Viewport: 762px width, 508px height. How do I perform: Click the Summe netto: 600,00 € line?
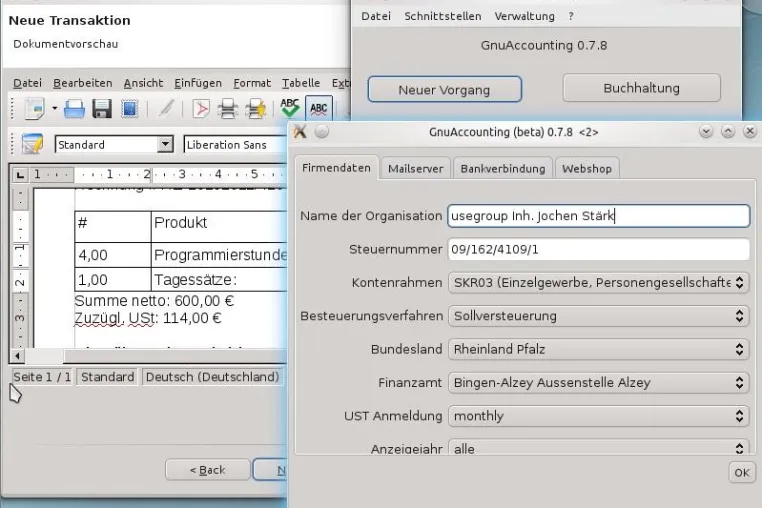(x=154, y=301)
